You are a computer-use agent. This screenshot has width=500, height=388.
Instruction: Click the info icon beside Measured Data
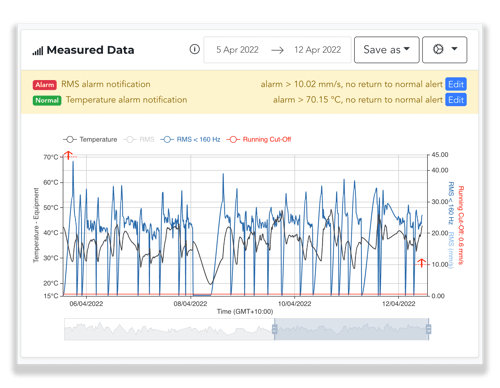(195, 49)
